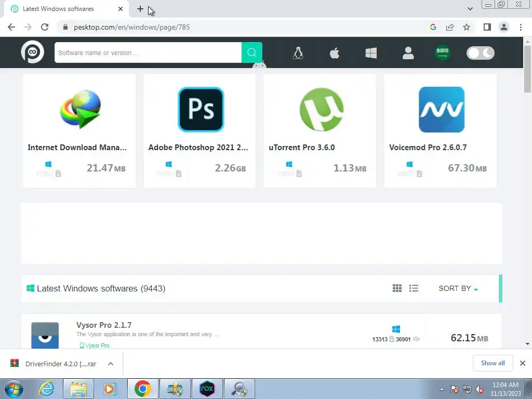Image resolution: width=532 pixels, height=399 pixels.
Task: Open uTorrent Pro 3.6.0 card icon
Action: (321, 109)
